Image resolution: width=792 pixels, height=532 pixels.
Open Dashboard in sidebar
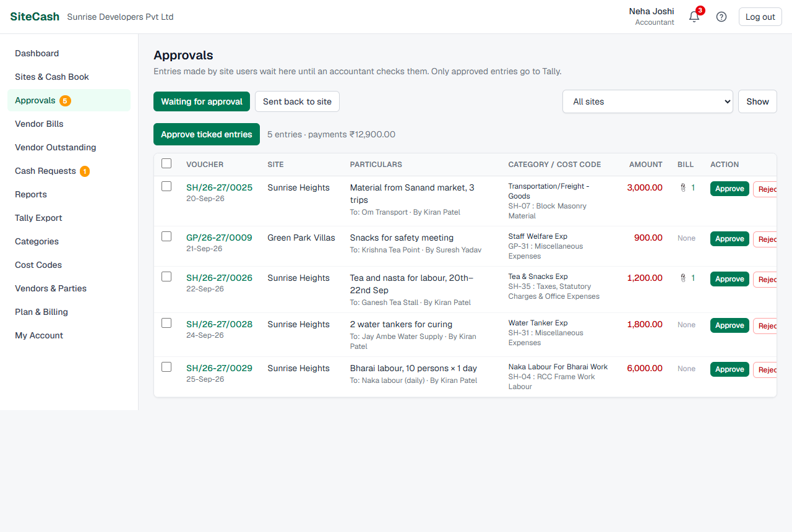pyautogui.click(x=69, y=53)
